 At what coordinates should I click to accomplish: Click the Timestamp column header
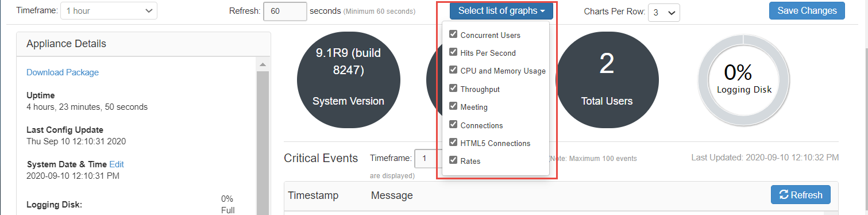[x=313, y=195]
